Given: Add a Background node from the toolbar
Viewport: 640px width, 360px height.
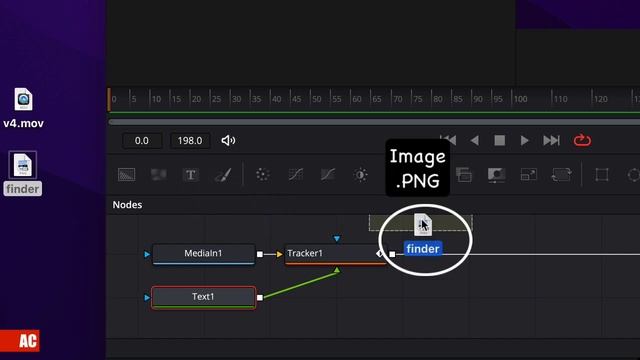Looking at the screenshot, I should [127, 175].
